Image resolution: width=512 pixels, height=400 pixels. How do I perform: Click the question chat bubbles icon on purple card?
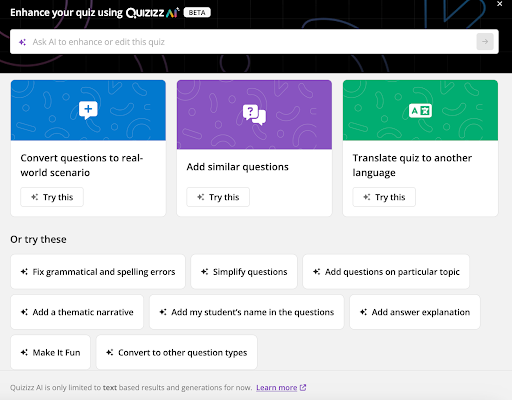coord(254,115)
